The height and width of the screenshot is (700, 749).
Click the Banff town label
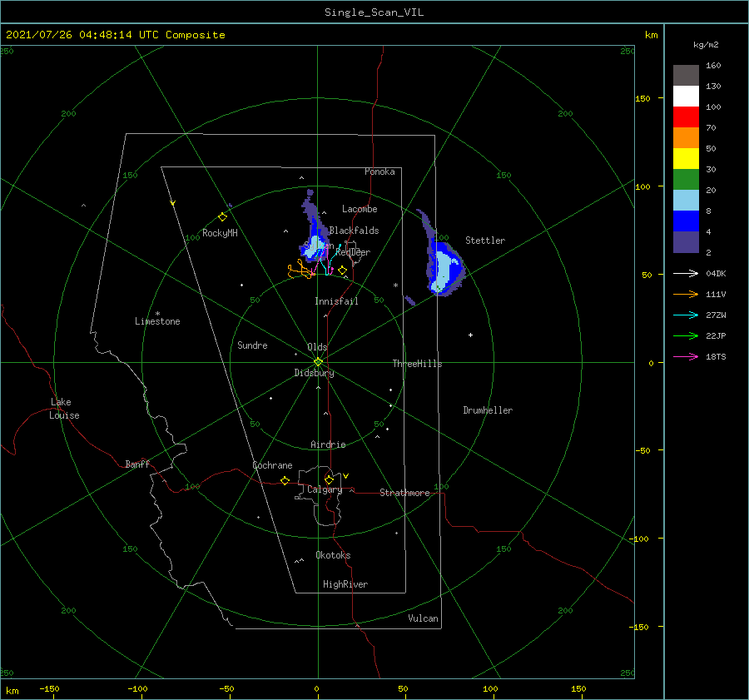click(x=137, y=464)
